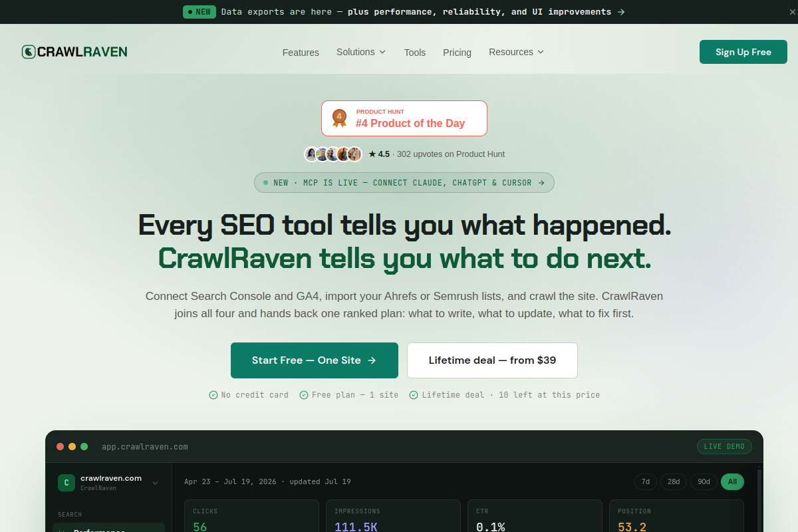Click the Position metric card
Screen dimensions: 798x532
[676, 516]
